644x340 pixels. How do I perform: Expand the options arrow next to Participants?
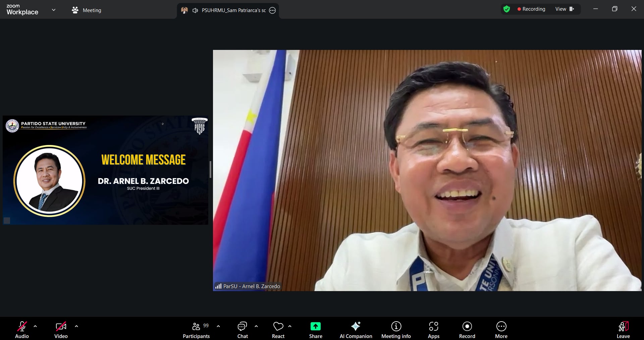tap(218, 326)
